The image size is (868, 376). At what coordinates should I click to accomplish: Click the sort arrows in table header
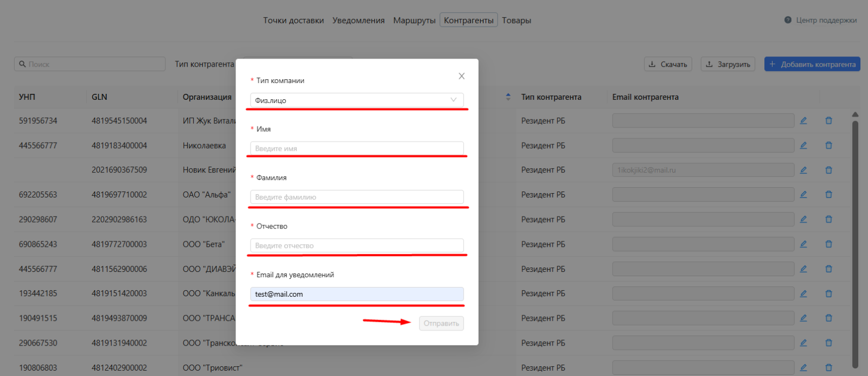pos(508,97)
